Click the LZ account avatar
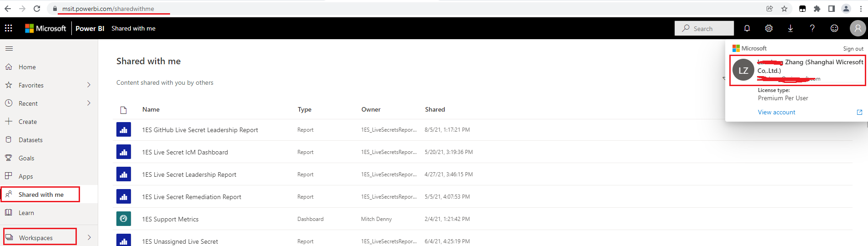Viewport: 868px width, 246px height. coord(743,70)
